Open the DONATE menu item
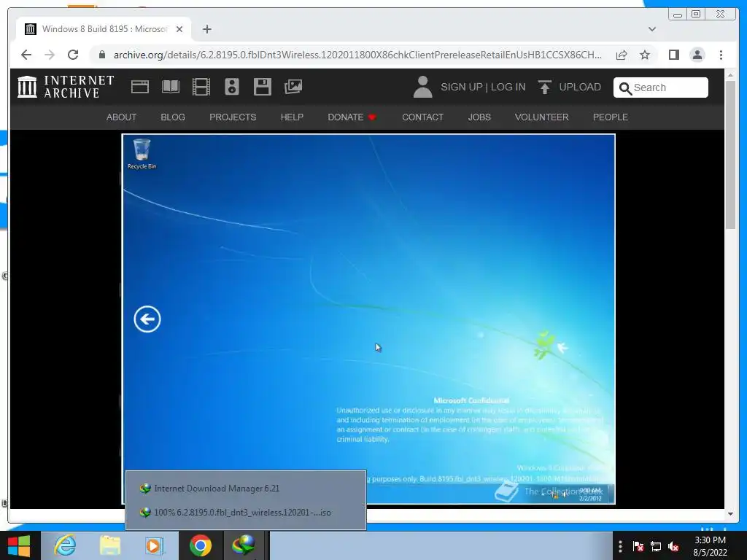This screenshot has width=747, height=560. [x=352, y=117]
